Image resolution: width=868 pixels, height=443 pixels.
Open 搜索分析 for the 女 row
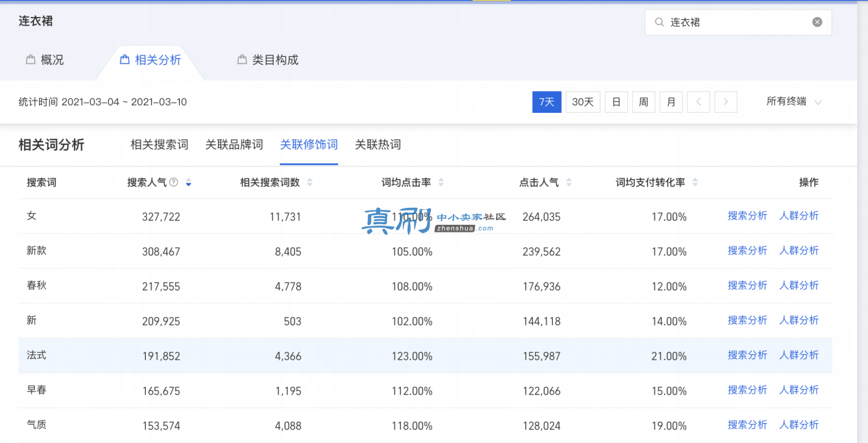(747, 216)
